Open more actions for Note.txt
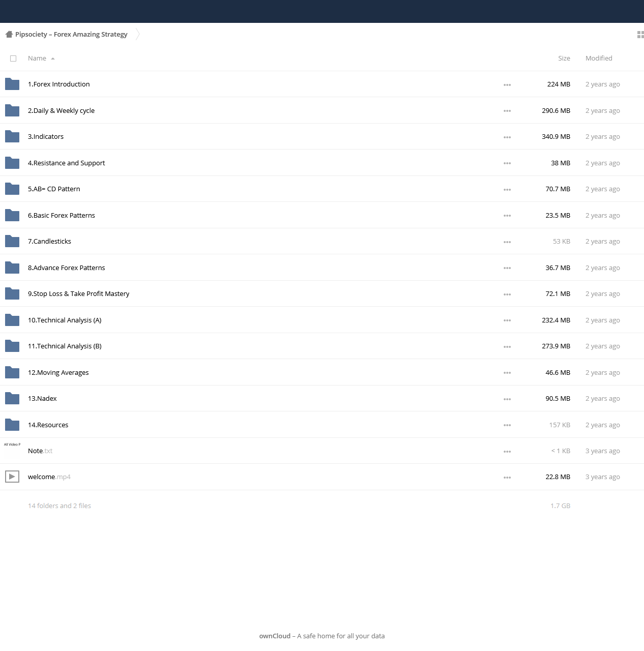 click(x=507, y=452)
